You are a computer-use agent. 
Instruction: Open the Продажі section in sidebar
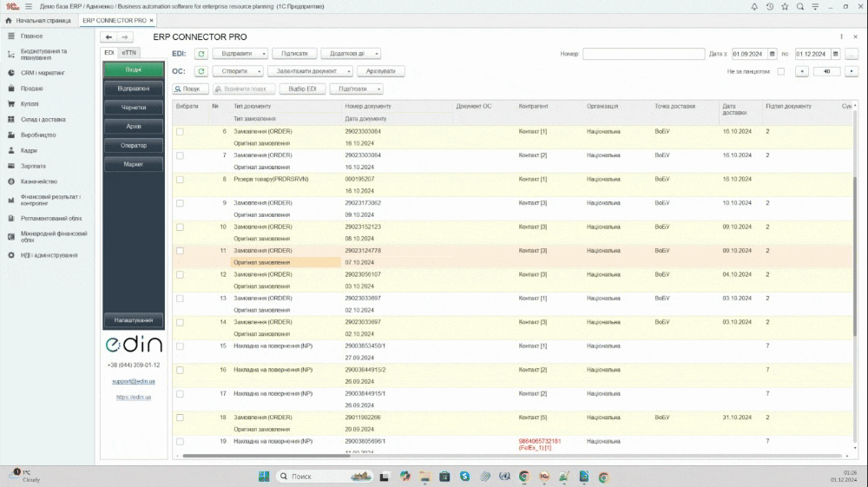32,89
